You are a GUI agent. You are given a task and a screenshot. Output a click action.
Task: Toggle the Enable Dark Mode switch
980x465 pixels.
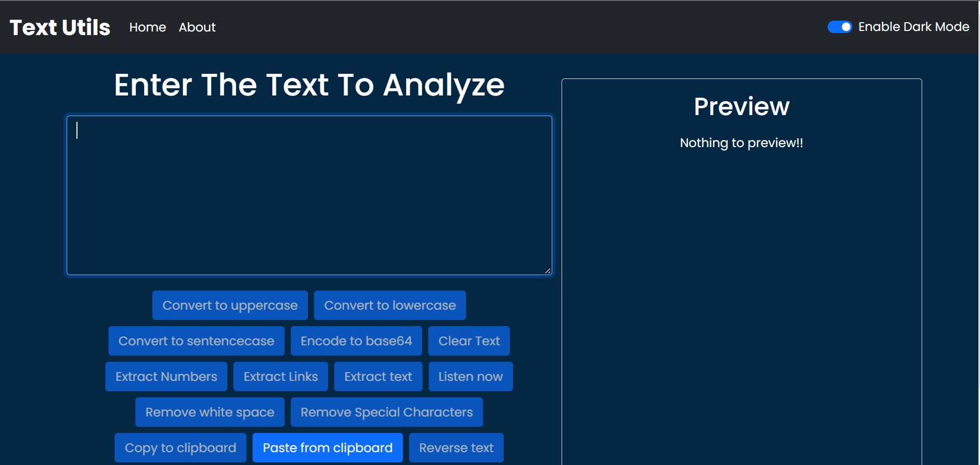[839, 26]
